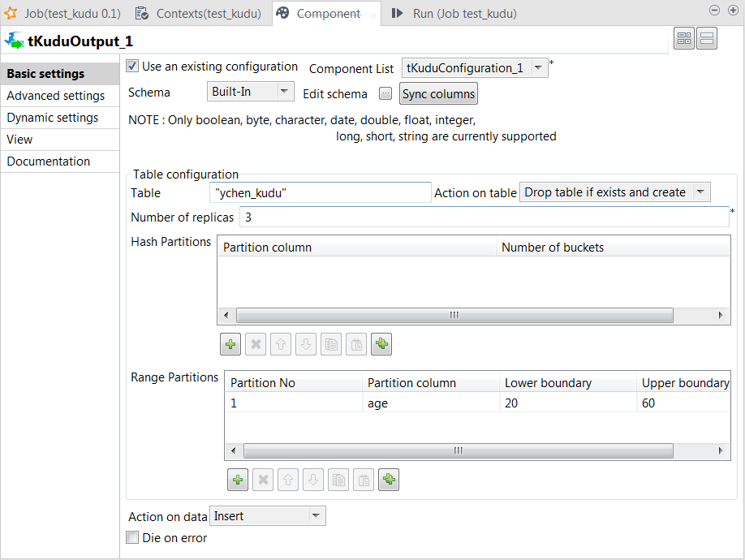Viewport: 745px width, 560px height.
Task: Copy the selected Range Partitions row
Action: point(338,480)
